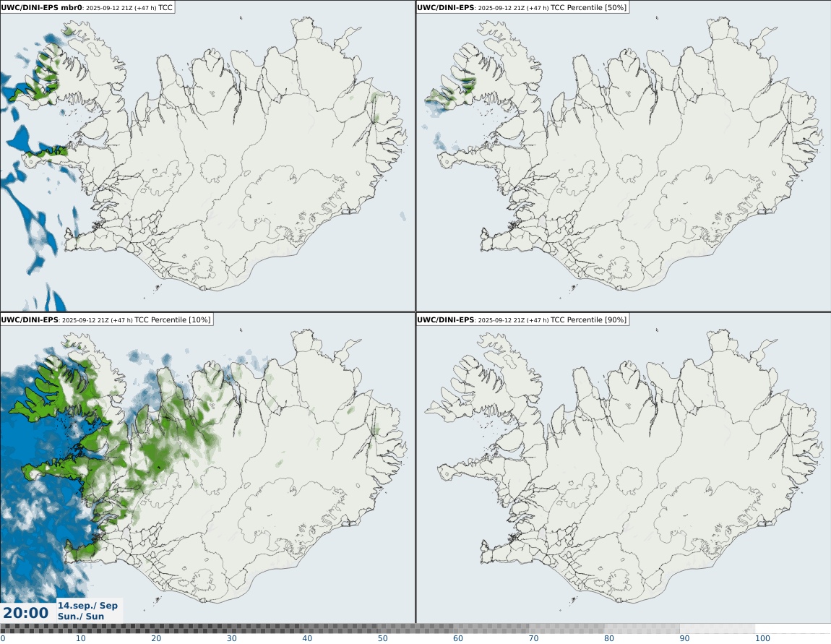Click the 30 tick on the color scale
The image size is (831, 644).
pyautogui.click(x=232, y=638)
